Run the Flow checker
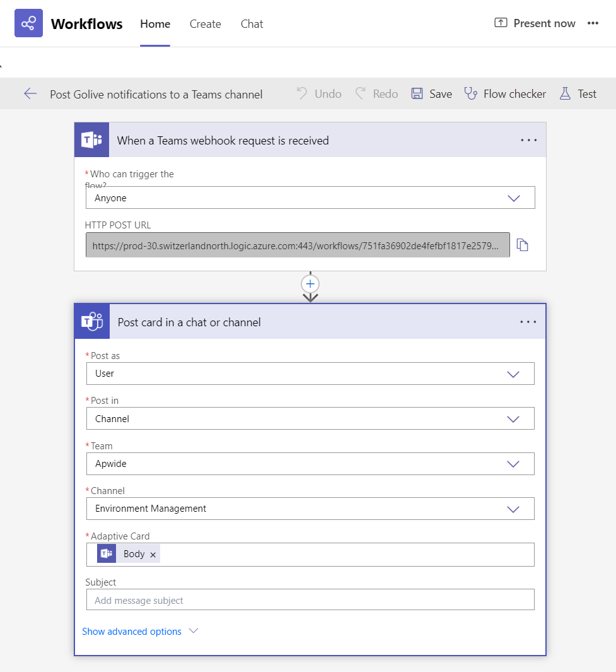This screenshot has width=616, height=672. [x=506, y=94]
